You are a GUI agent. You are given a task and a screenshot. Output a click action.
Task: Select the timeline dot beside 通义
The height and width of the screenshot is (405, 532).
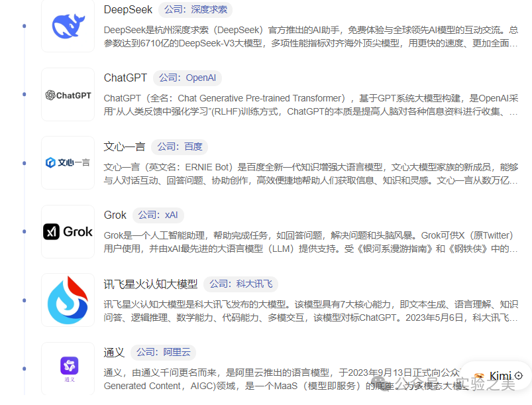click(x=24, y=369)
